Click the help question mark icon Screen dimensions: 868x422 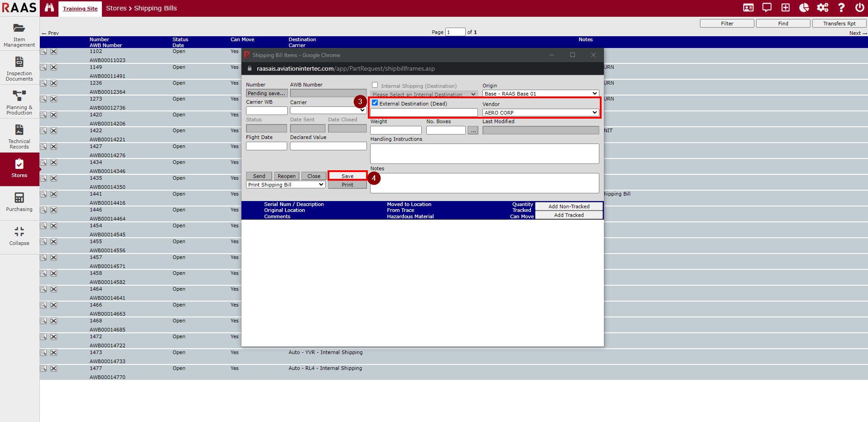(x=841, y=8)
